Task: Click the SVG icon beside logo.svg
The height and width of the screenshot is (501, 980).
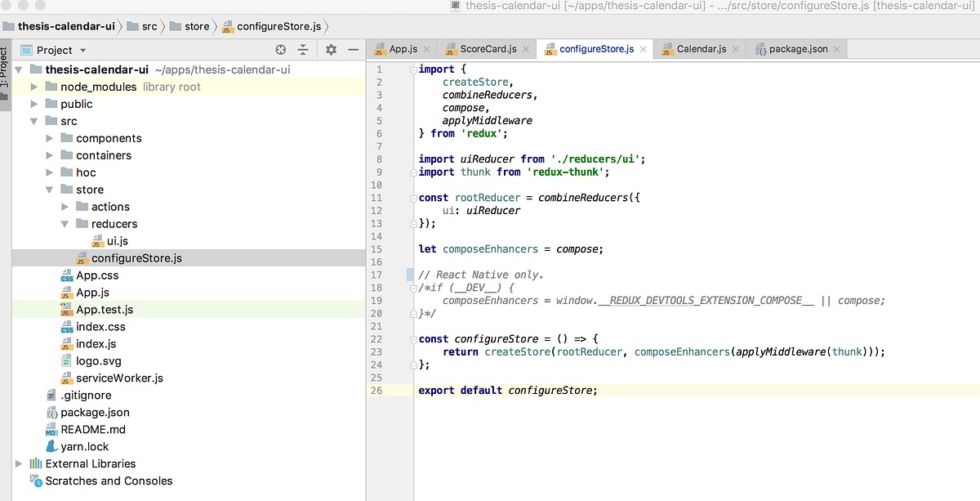Action: (x=65, y=360)
